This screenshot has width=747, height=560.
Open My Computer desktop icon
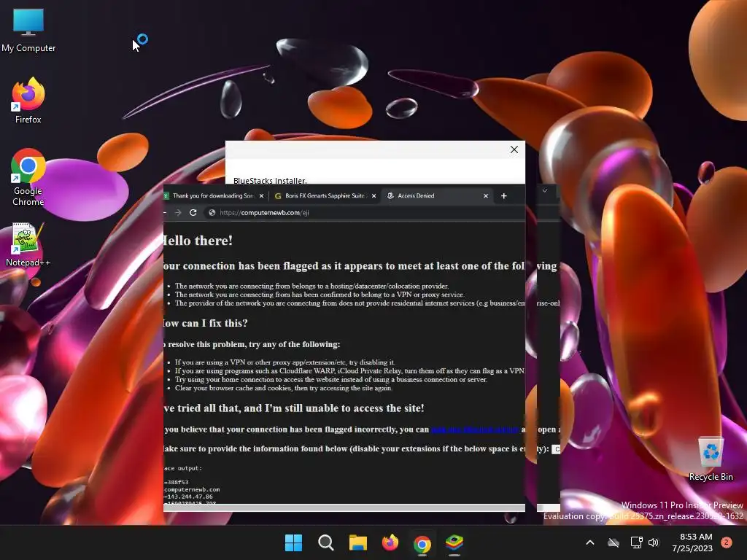(28, 29)
